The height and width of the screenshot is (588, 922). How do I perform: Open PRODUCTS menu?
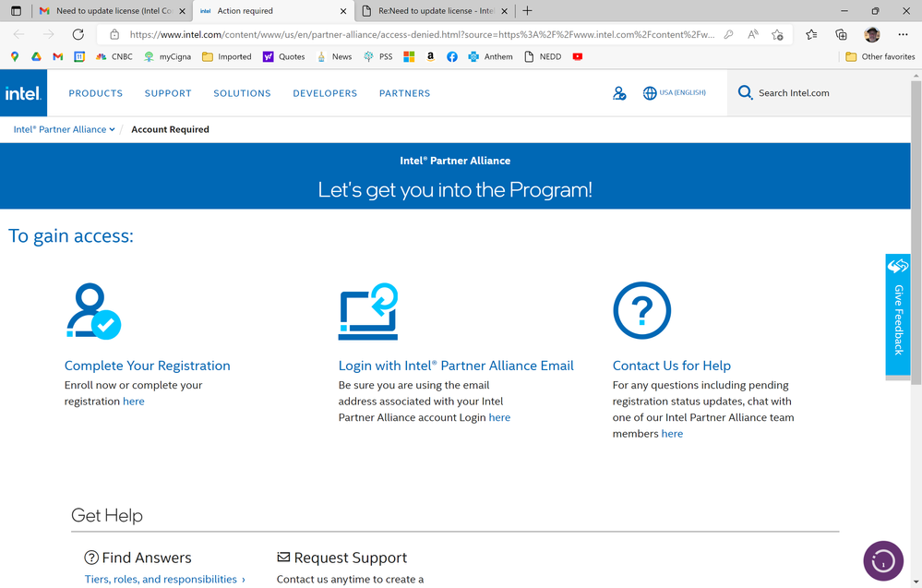(x=96, y=93)
